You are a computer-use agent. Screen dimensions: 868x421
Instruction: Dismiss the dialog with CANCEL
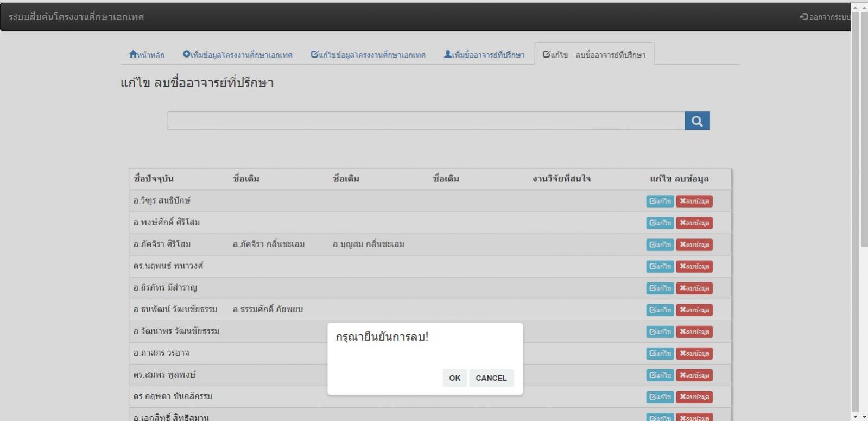tap(491, 378)
